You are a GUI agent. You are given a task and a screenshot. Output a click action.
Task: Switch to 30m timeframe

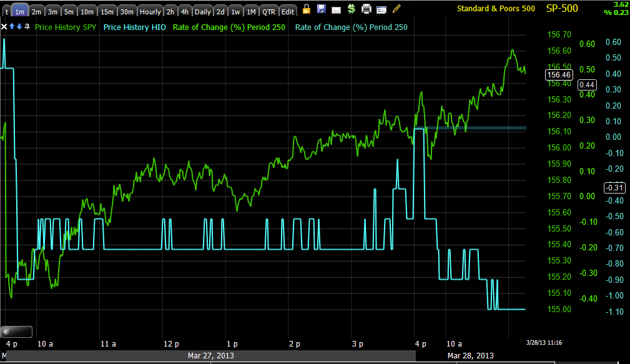coord(127,12)
